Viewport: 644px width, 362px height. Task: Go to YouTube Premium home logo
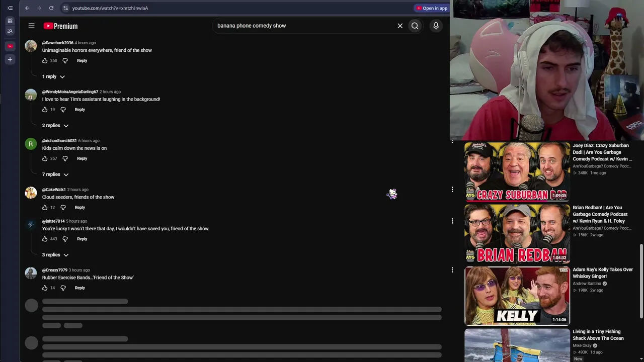point(60,26)
